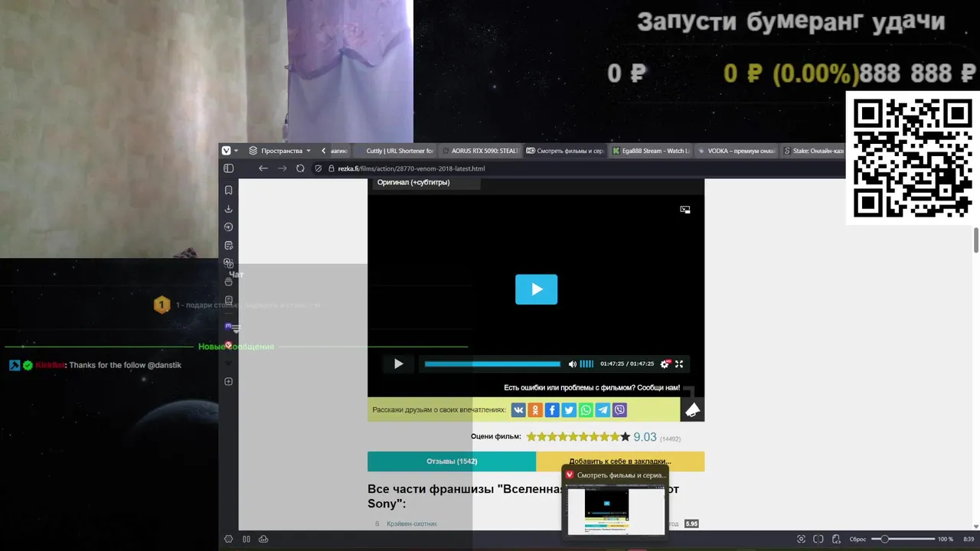Seek in the video progress bar
The image size is (980, 551).
492,364
